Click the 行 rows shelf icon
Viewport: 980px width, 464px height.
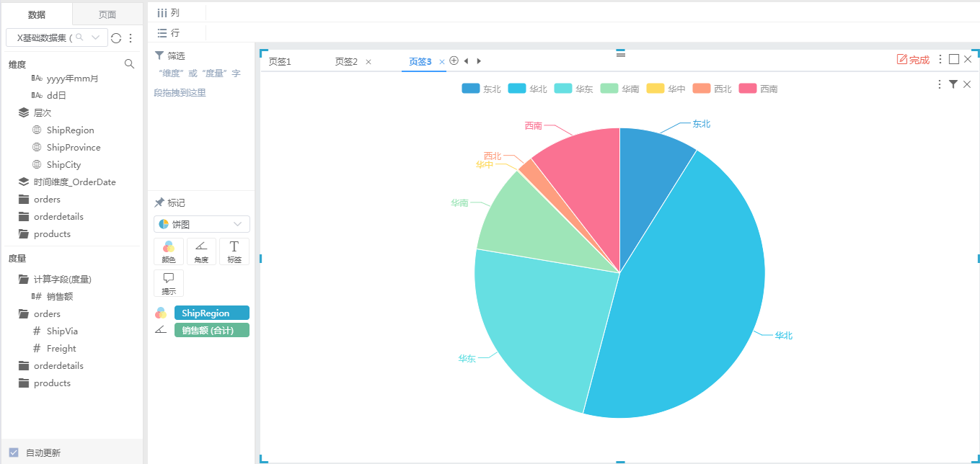pyautogui.click(x=162, y=32)
